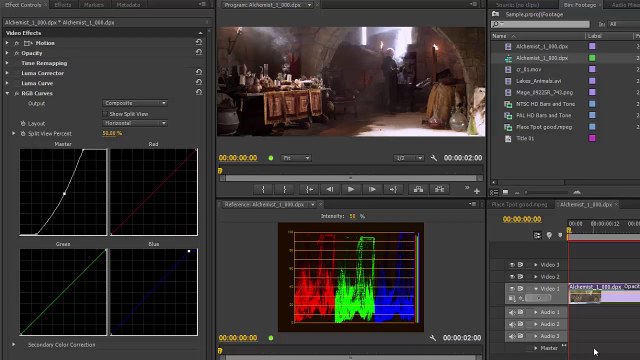
Task: Step back one frame
Action: click(330, 189)
